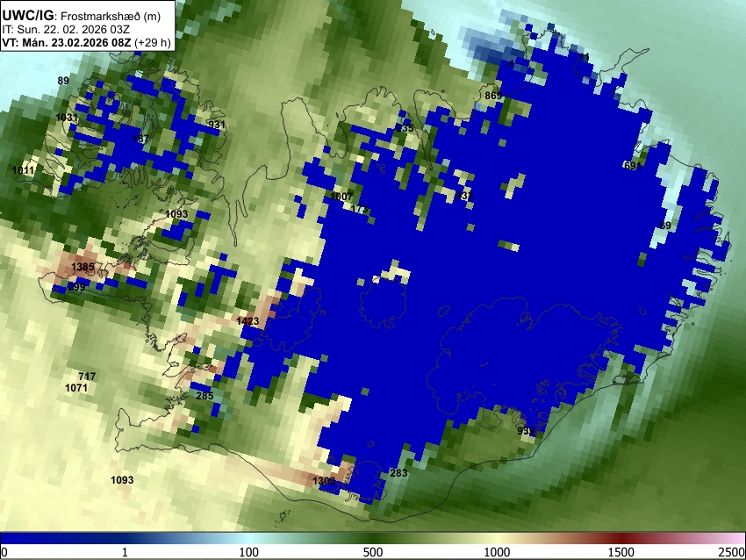This screenshot has width=746, height=560.
Task: Click the colour scale bar legend
Action: (x=373, y=538)
